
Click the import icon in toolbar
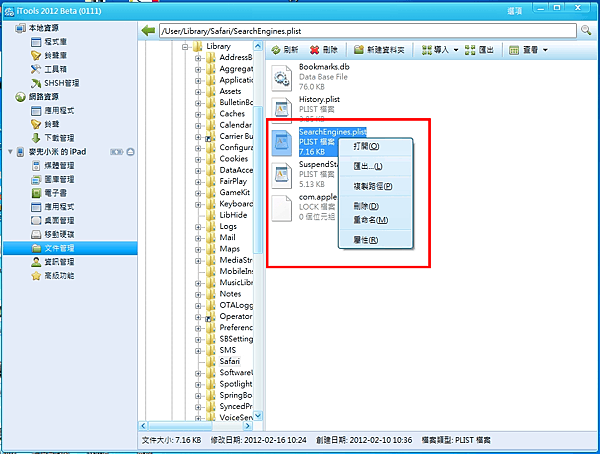click(x=427, y=50)
